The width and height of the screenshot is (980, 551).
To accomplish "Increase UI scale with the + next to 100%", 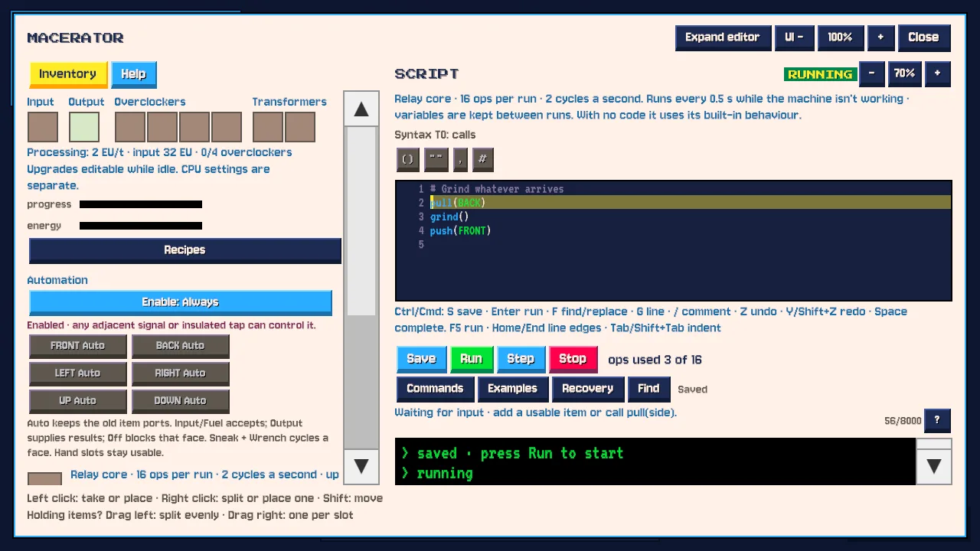I will pos(880,37).
